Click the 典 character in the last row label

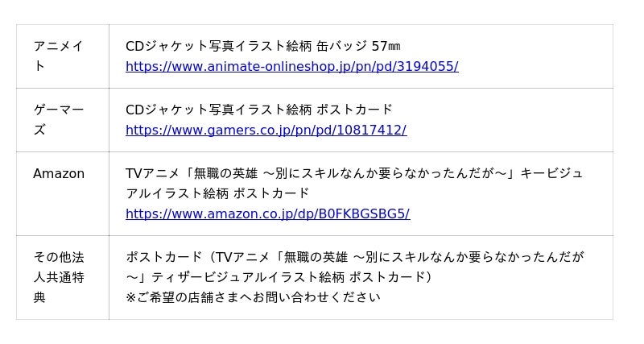tap(39, 297)
